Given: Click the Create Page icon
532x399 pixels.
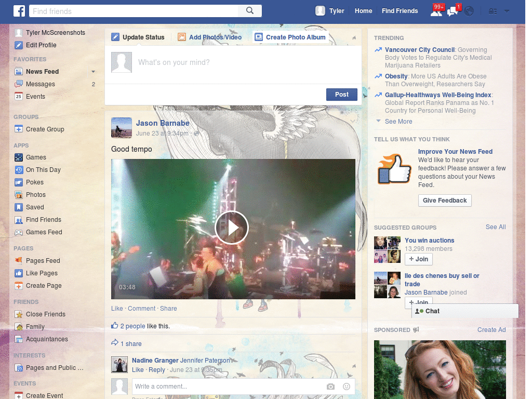Looking at the screenshot, I should tap(19, 286).
